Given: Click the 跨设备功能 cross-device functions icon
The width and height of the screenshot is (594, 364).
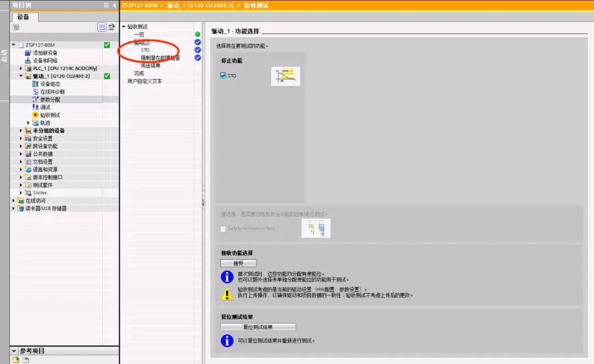Looking at the screenshot, I should 28,146.
